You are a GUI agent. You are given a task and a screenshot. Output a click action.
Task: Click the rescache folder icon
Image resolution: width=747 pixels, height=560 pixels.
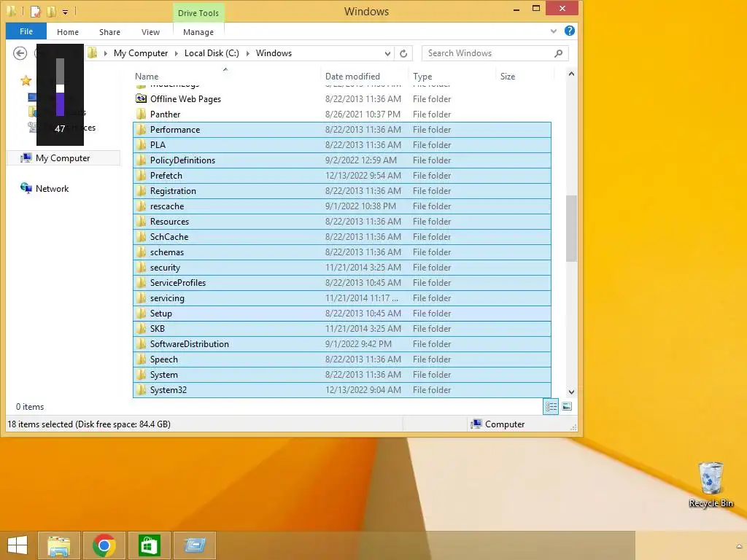141,206
